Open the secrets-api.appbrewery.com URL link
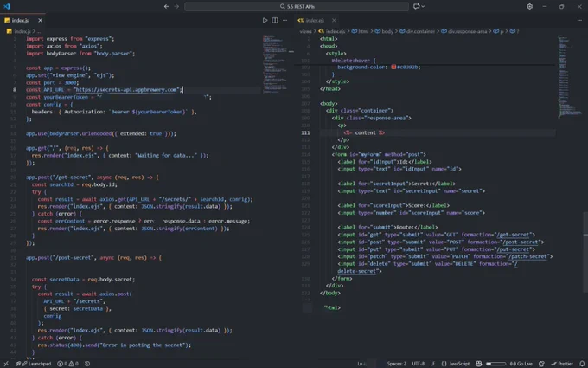The image size is (588, 368). click(x=127, y=90)
